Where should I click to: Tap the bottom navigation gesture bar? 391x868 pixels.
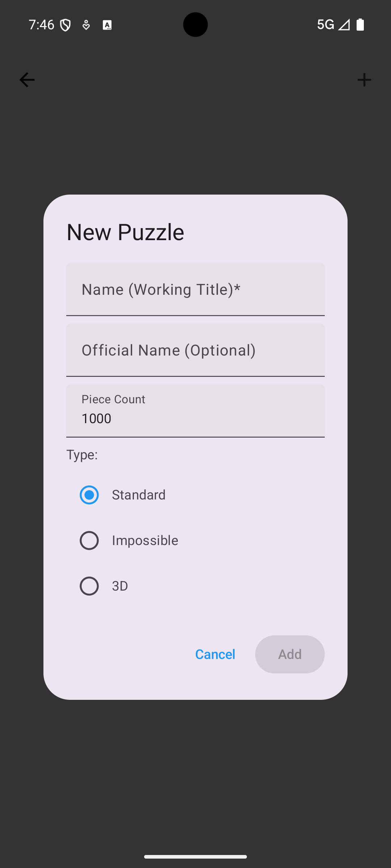pyautogui.click(x=195, y=856)
